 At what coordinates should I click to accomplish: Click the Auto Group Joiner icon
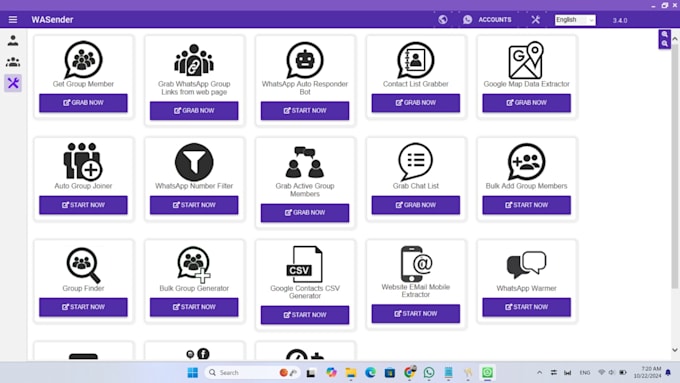coord(83,161)
